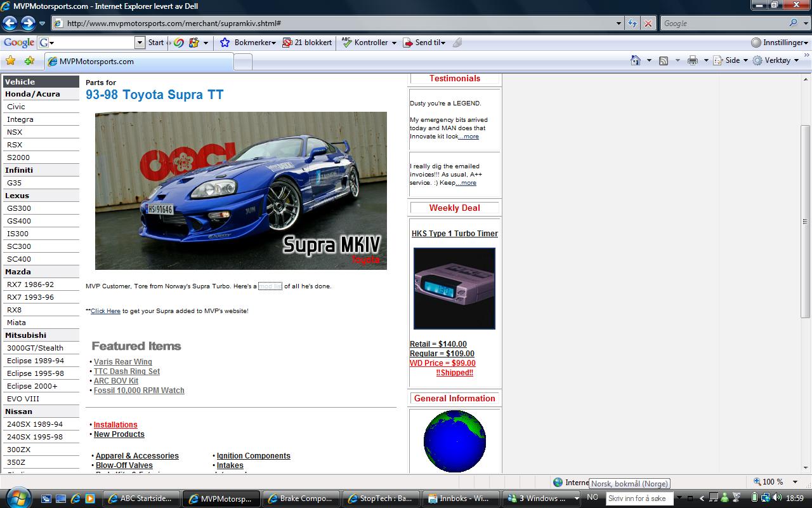Refresh the page with the refresh icon
The image size is (812, 508).
point(632,23)
